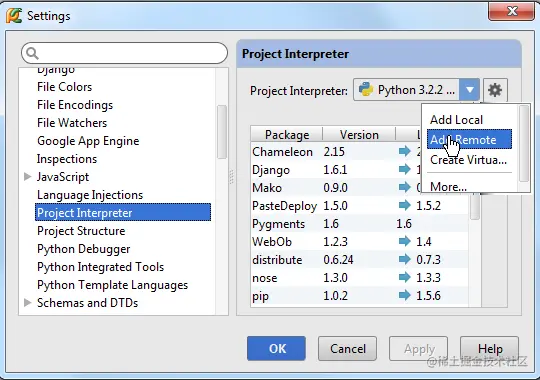
Task: Click the settings tree vertical scrollbar thumb
Action: pos(222,132)
